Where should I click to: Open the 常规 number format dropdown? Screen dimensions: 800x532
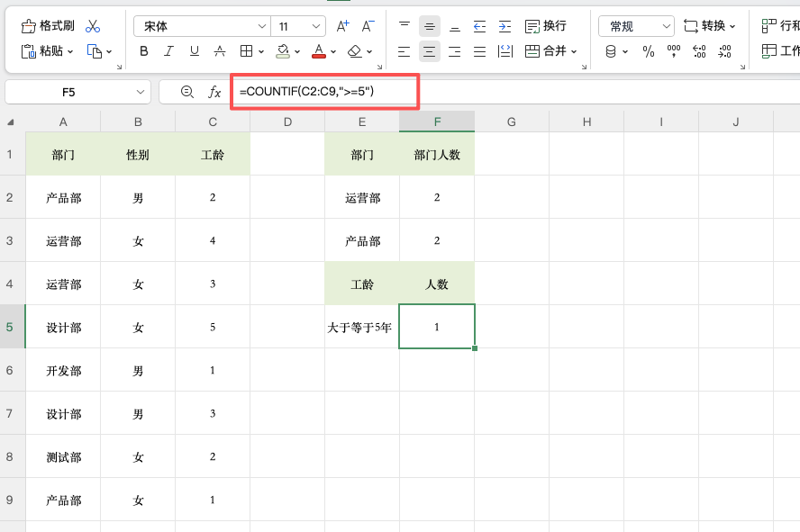pyautogui.click(x=635, y=26)
